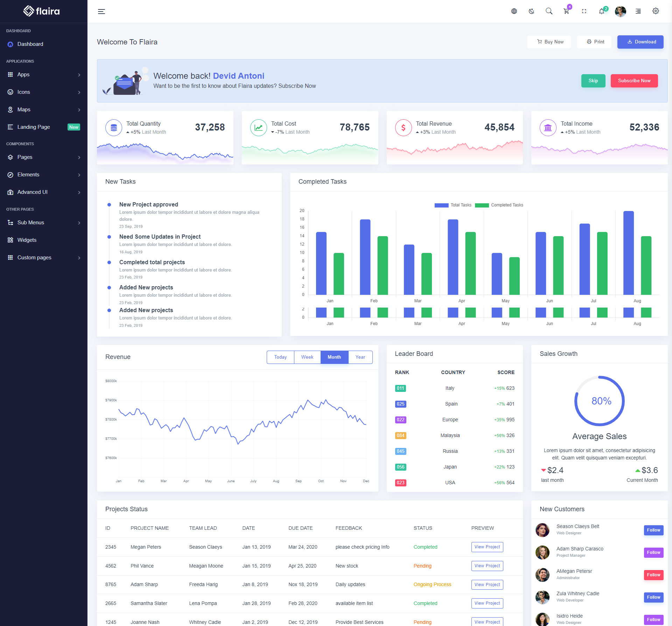The height and width of the screenshot is (626, 672).
Task: Expand the Pages sidebar menu
Action: click(x=43, y=157)
